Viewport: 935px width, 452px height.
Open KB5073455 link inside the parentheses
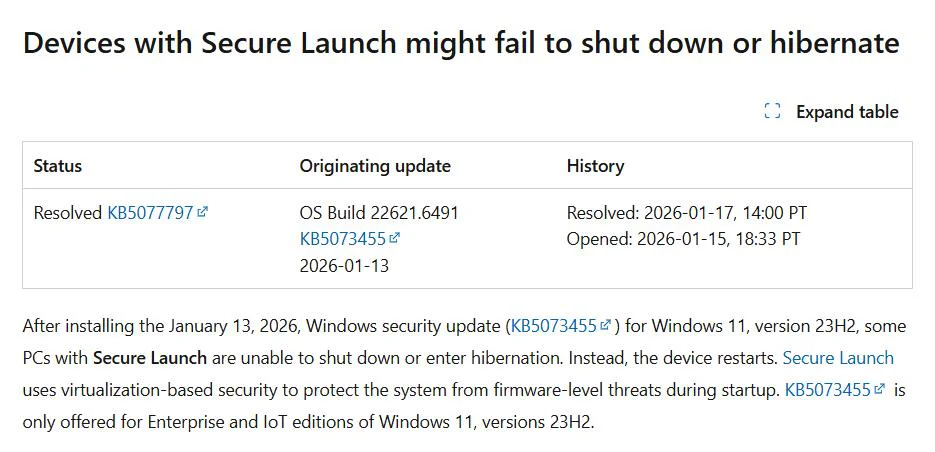553,326
